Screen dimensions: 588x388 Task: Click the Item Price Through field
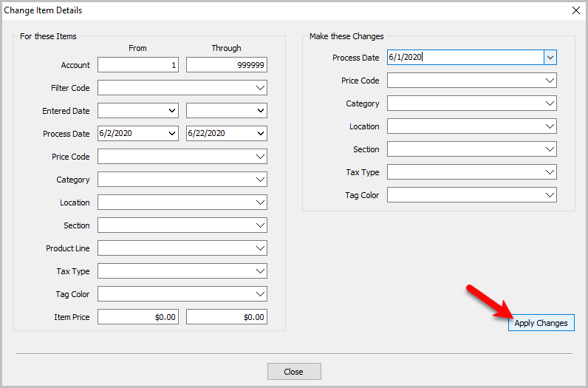pyautogui.click(x=227, y=317)
